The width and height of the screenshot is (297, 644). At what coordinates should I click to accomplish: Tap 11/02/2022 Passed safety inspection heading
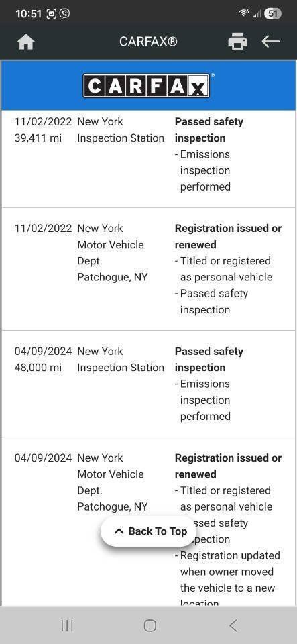pyautogui.click(x=209, y=129)
